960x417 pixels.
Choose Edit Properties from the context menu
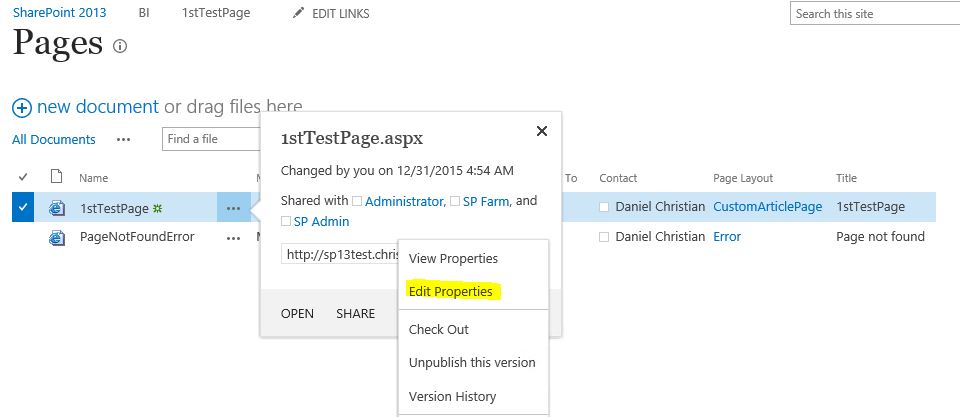(x=451, y=292)
